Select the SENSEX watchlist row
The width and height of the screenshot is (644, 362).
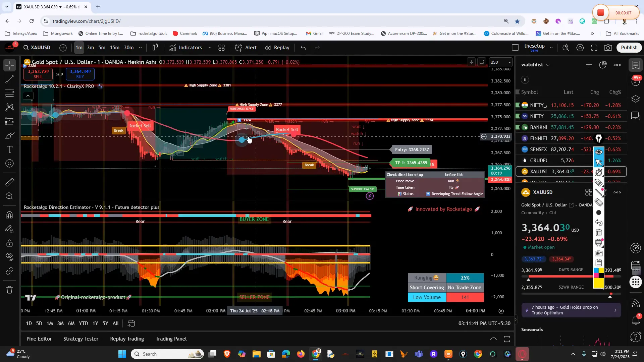point(571,149)
